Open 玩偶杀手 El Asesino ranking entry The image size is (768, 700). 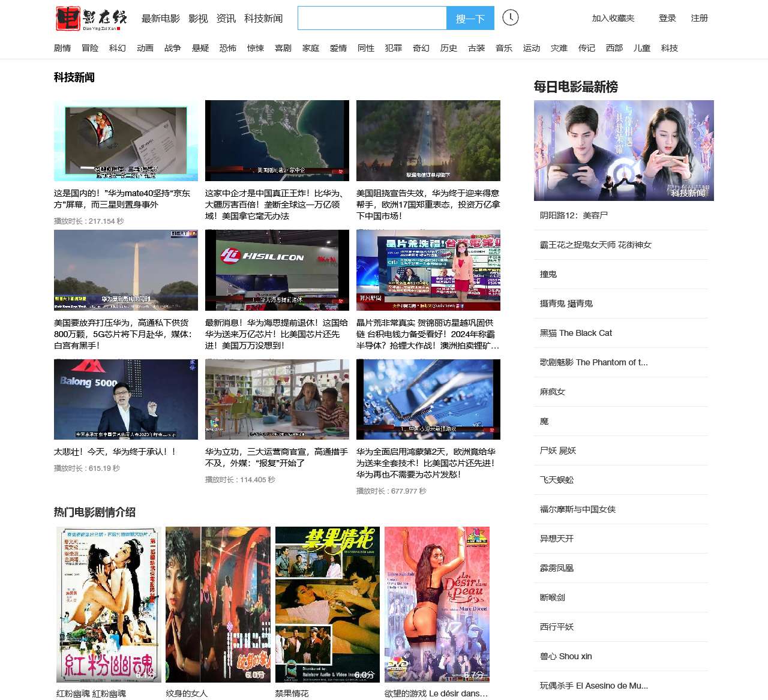[594, 686]
